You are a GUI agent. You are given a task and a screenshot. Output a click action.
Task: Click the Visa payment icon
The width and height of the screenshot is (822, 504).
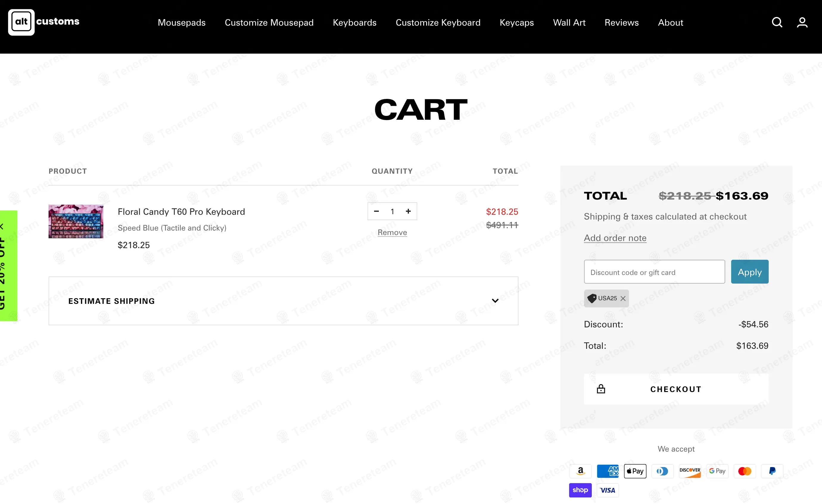click(x=608, y=490)
